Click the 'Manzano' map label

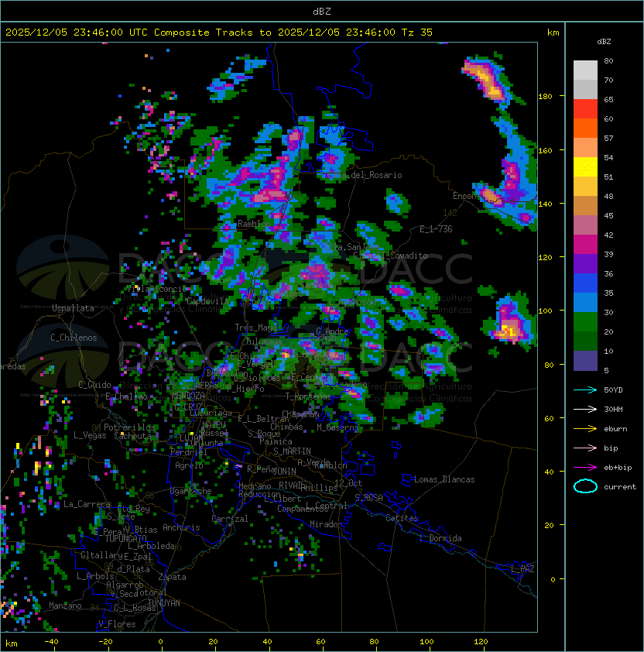[65, 606]
